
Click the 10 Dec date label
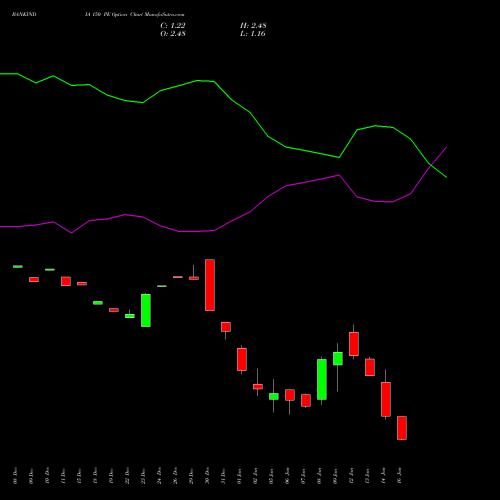point(47,476)
